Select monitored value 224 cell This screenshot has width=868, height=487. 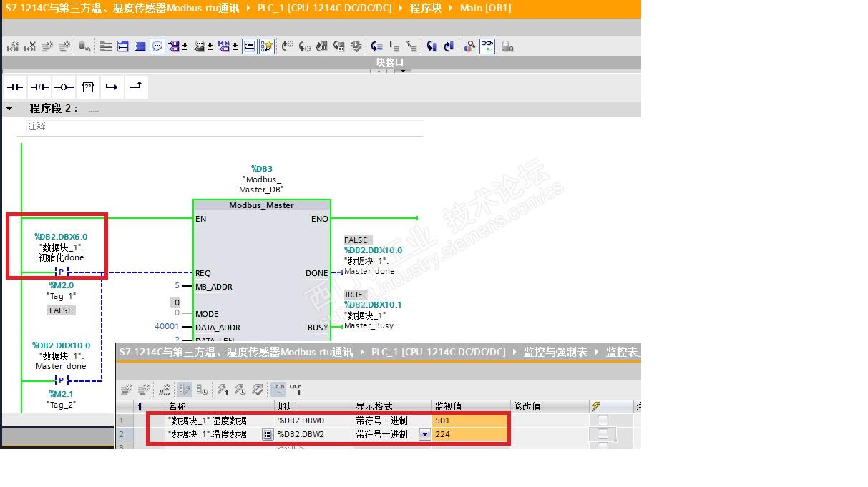coord(471,434)
